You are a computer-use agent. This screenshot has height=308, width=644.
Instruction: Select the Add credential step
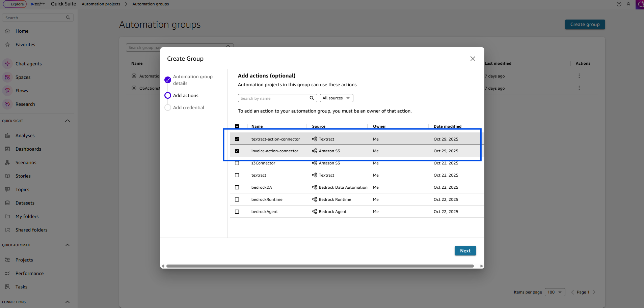pos(185,107)
